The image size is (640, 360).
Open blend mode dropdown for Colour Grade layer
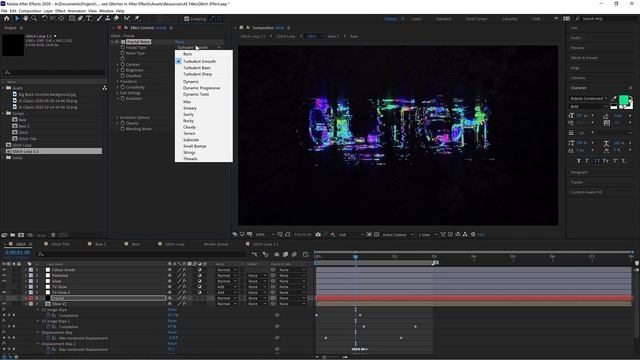coord(227,270)
